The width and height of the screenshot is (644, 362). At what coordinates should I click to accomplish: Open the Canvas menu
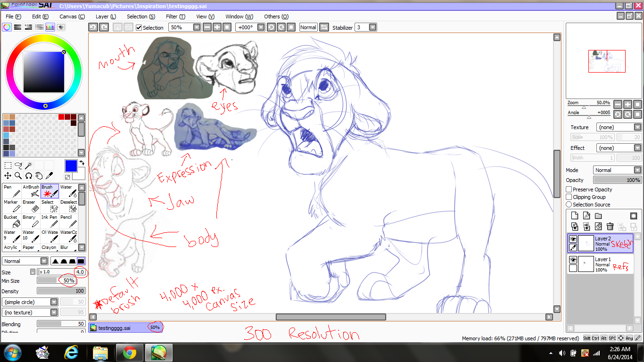[72, 16]
